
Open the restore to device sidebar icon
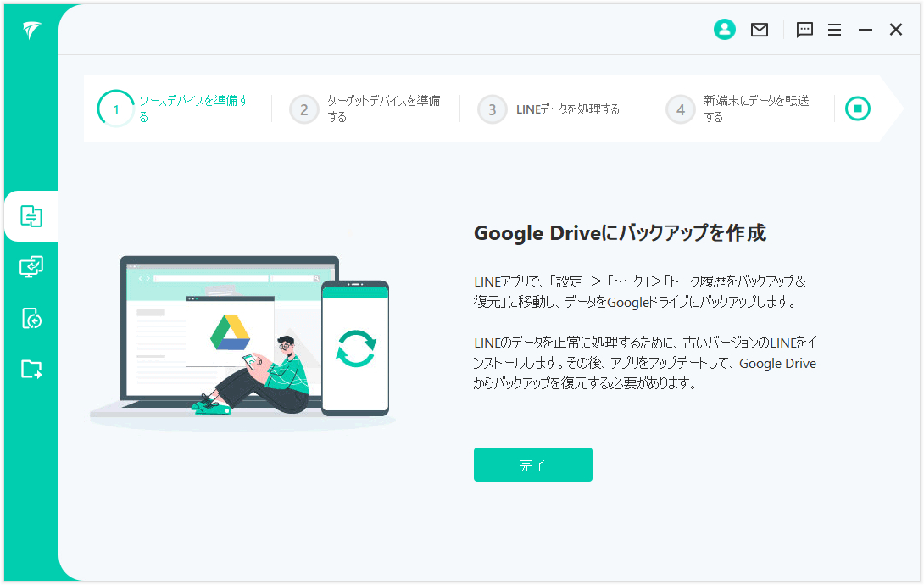(31, 318)
